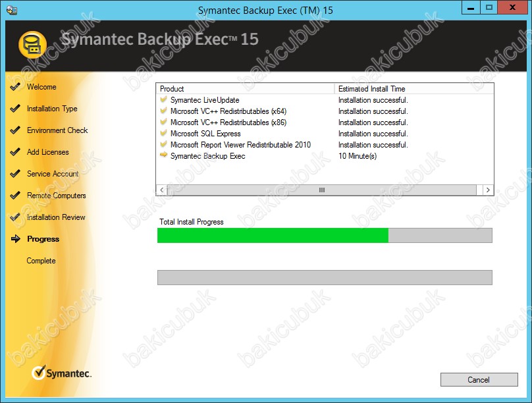The height and width of the screenshot is (403, 532).
Task: Click the checkmark icon beside Add Licenses
Action: (x=15, y=152)
